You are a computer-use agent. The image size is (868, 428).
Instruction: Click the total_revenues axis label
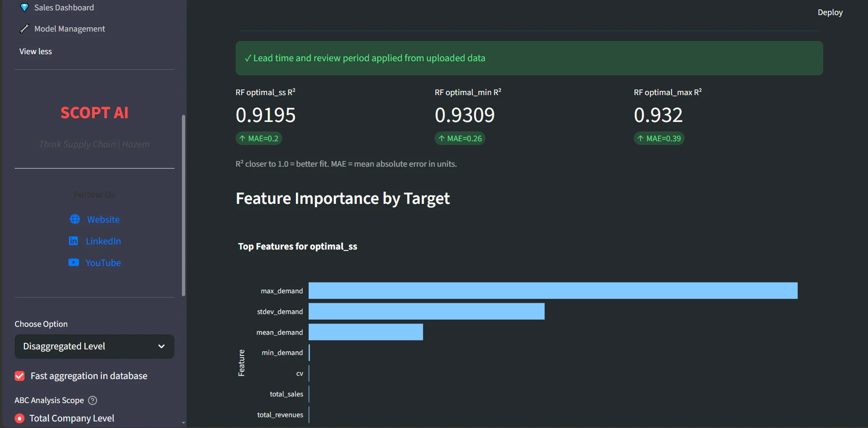pyautogui.click(x=280, y=415)
